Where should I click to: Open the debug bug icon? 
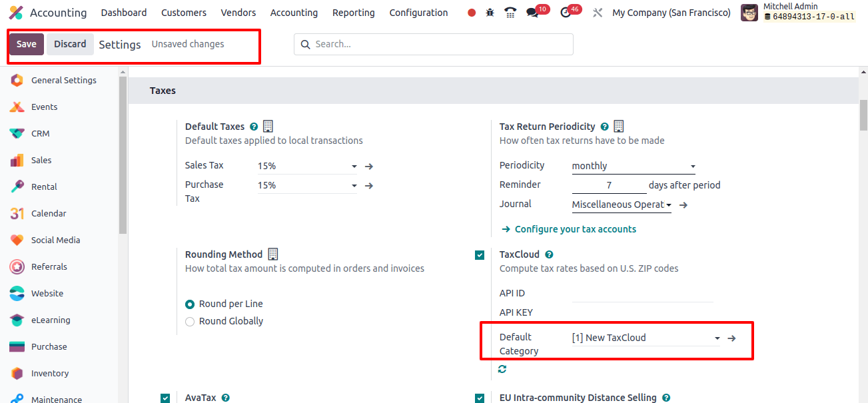point(490,13)
